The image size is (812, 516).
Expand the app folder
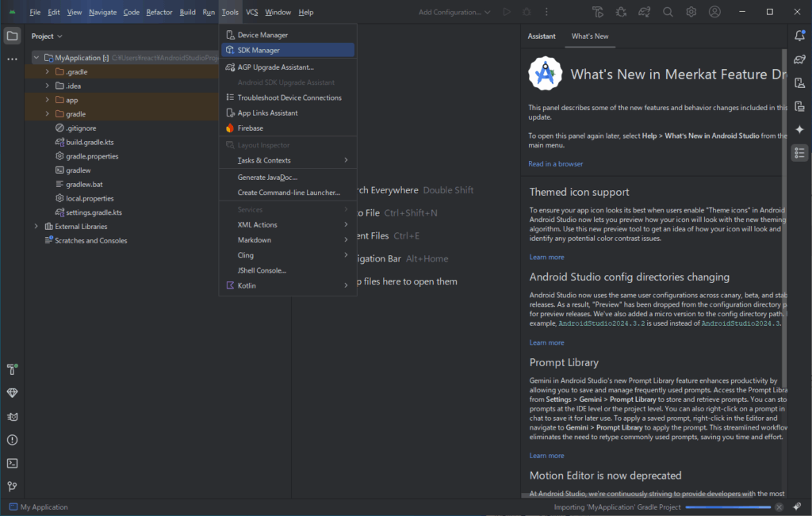click(x=47, y=99)
